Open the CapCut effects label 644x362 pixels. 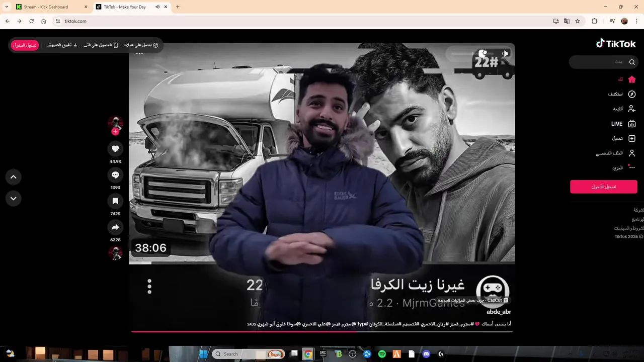point(473,300)
